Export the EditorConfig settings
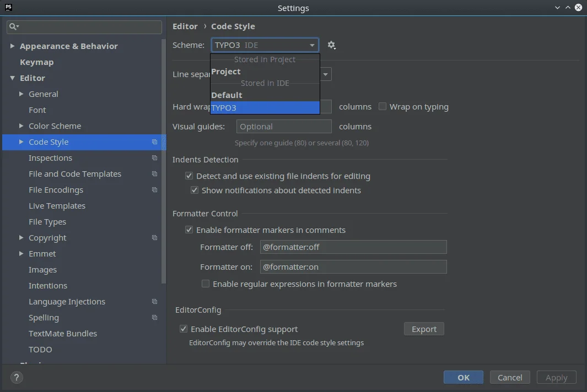This screenshot has width=587, height=392. click(x=424, y=329)
